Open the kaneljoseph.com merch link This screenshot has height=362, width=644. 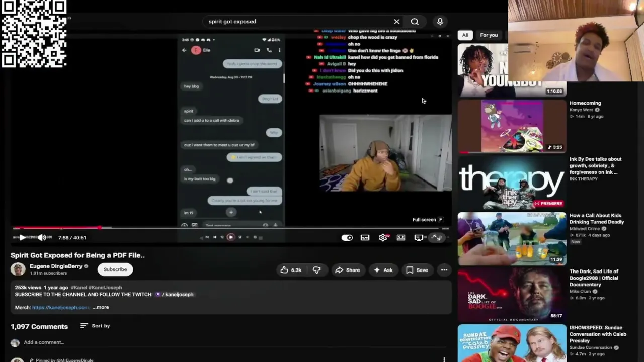point(61,307)
